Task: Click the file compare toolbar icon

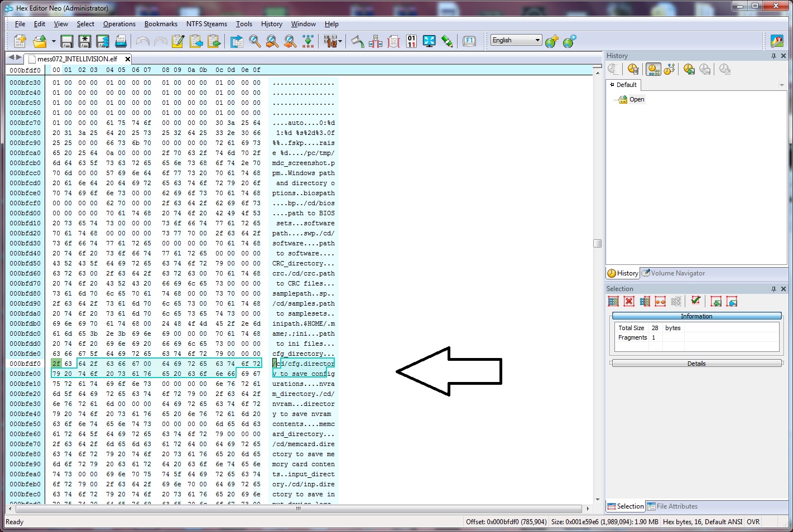Action: point(376,41)
